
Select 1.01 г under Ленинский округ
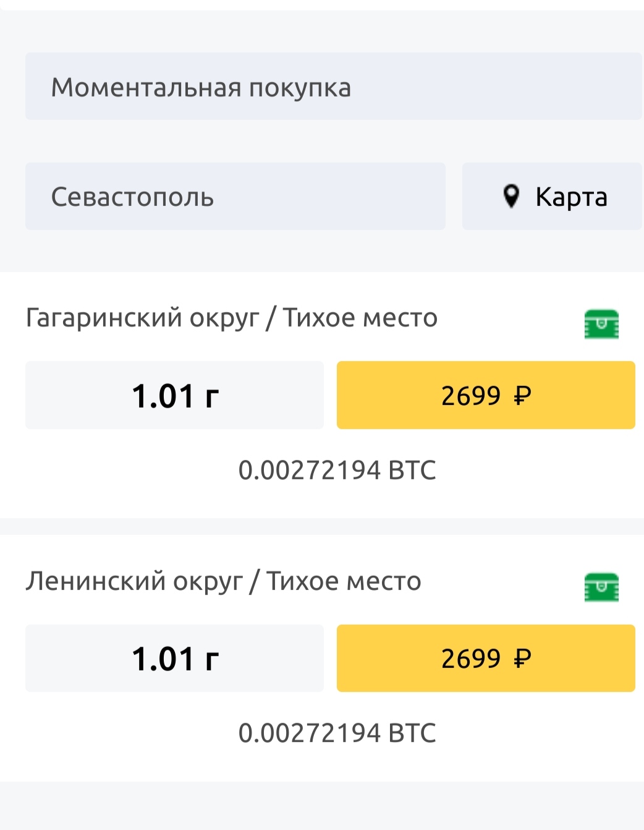(x=174, y=658)
